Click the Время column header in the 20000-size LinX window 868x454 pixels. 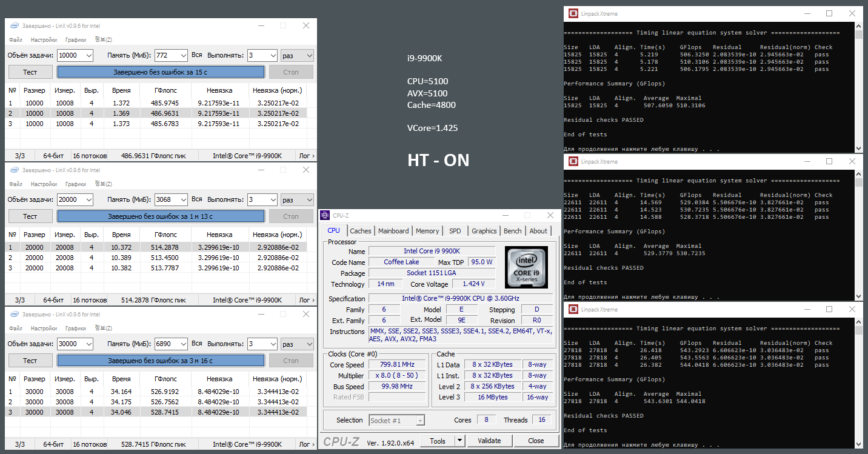point(121,235)
